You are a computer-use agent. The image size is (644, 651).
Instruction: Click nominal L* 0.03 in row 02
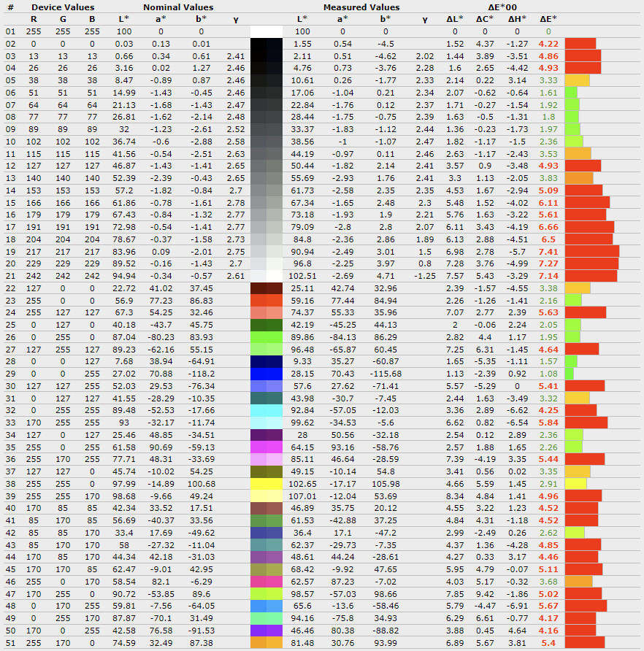124,44
